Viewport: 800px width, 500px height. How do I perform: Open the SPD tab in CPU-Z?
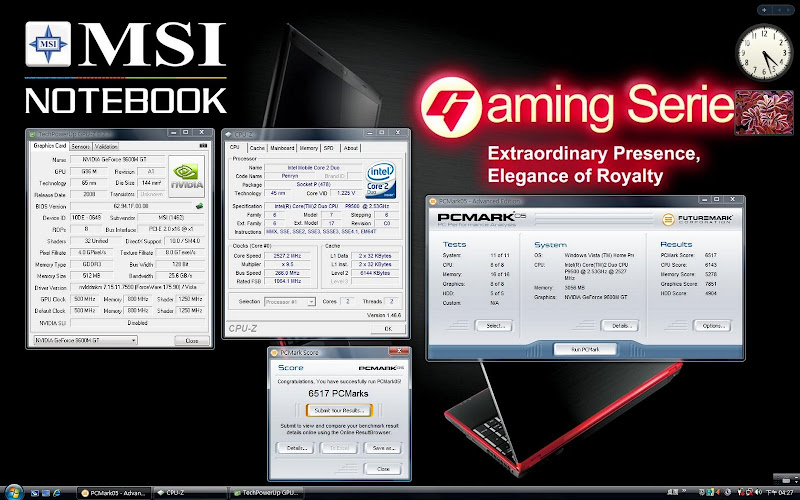(329, 148)
